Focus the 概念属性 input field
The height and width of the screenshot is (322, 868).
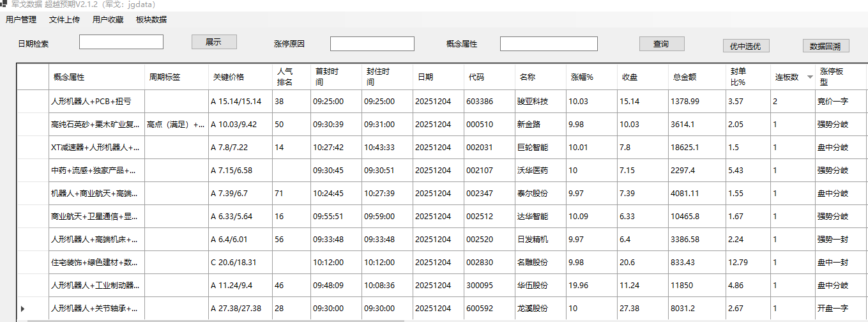[549, 43]
